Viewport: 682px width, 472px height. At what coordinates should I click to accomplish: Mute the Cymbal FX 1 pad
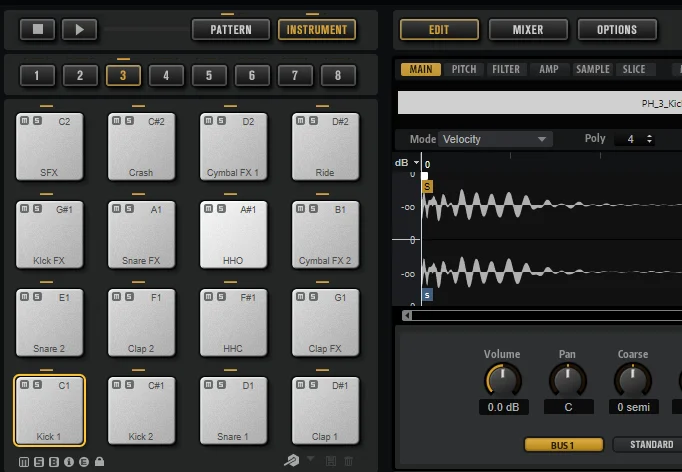tap(209, 121)
